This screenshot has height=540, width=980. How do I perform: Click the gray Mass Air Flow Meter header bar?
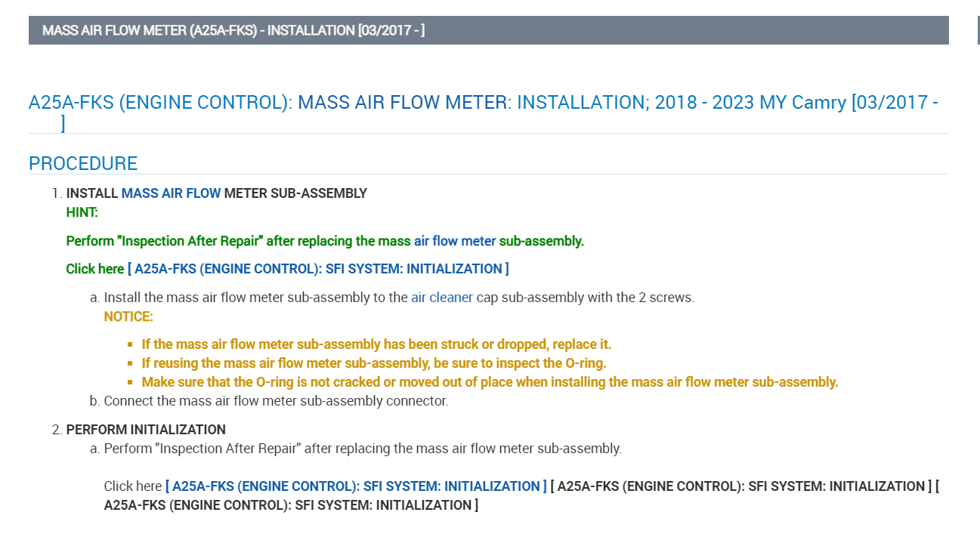click(x=488, y=31)
